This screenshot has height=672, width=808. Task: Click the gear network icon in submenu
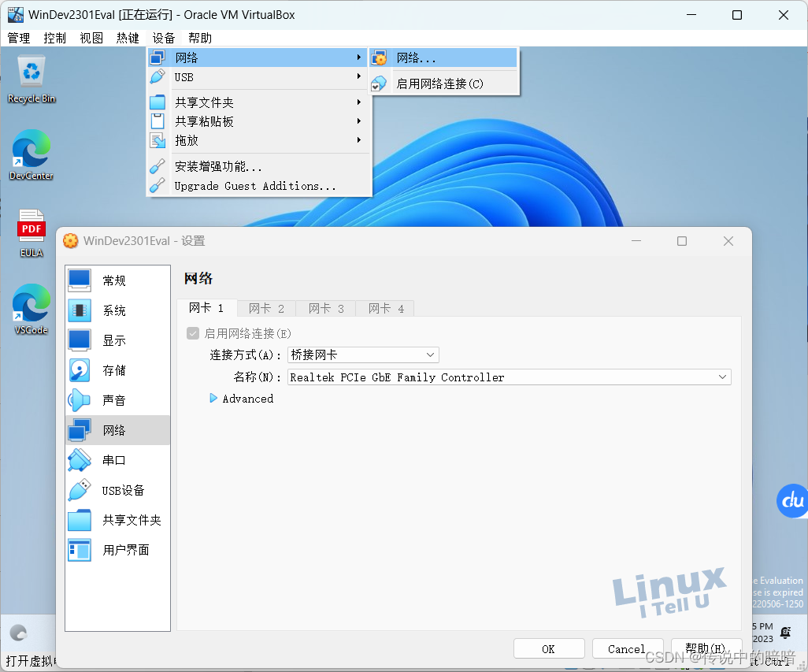pyautogui.click(x=380, y=58)
